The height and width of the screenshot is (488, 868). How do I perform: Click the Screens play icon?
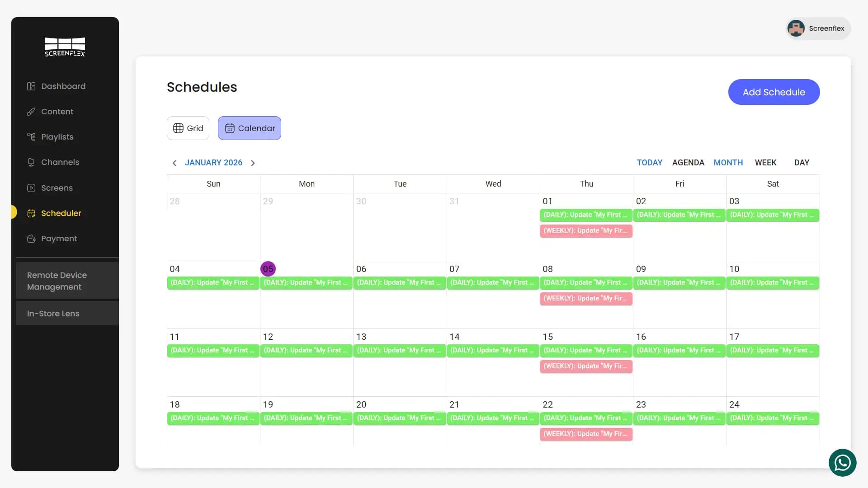tap(31, 188)
